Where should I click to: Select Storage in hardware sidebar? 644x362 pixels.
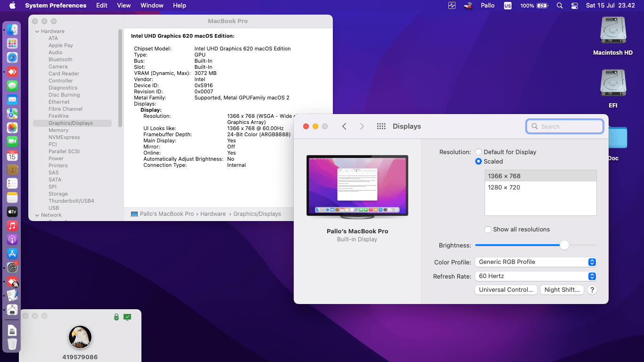[58, 194]
